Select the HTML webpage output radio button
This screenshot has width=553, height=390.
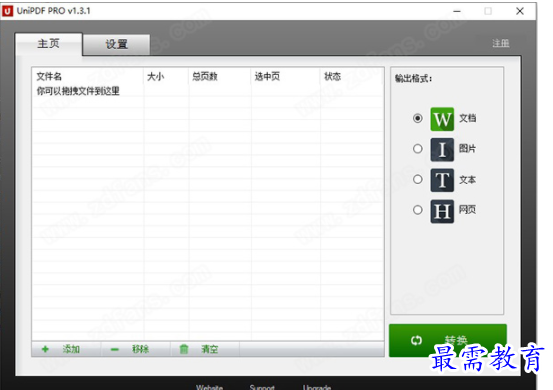[418, 210]
